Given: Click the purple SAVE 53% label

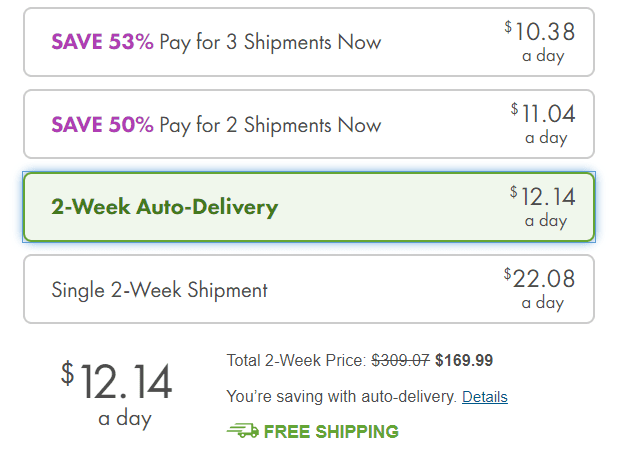Looking at the screenshot, I should [102, 41].
